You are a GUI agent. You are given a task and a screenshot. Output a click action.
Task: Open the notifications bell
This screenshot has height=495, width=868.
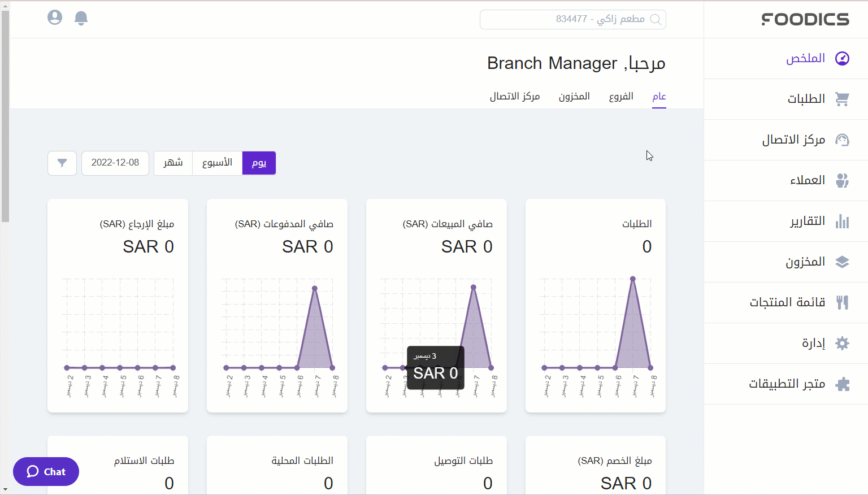point(81,18)
